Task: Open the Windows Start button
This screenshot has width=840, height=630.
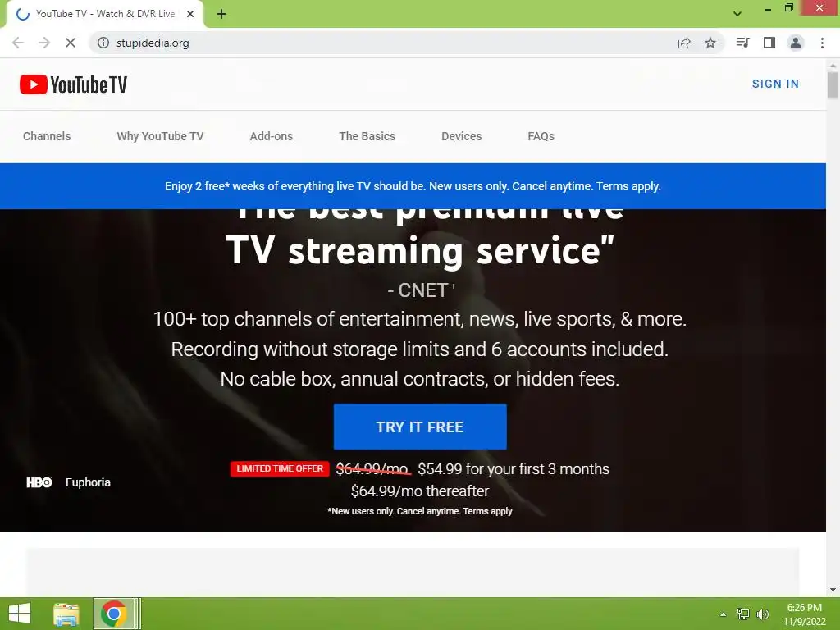Action: click(20, 614)
